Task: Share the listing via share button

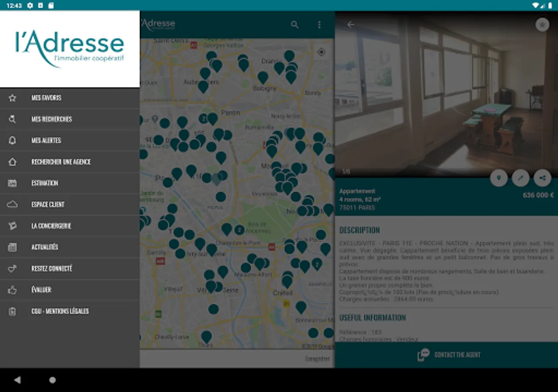Action: tap(542, 178)
